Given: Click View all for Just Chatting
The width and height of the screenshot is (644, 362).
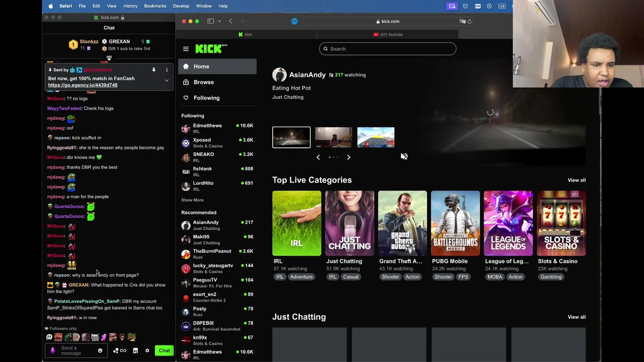Looking at the screenshot, I should click(577, 317).
